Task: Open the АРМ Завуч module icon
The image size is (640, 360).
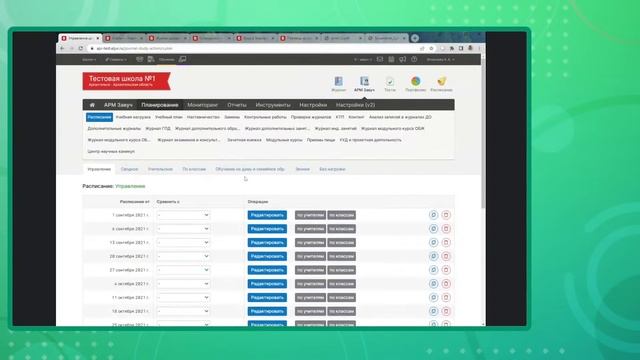Action: [x=364, y=84]
